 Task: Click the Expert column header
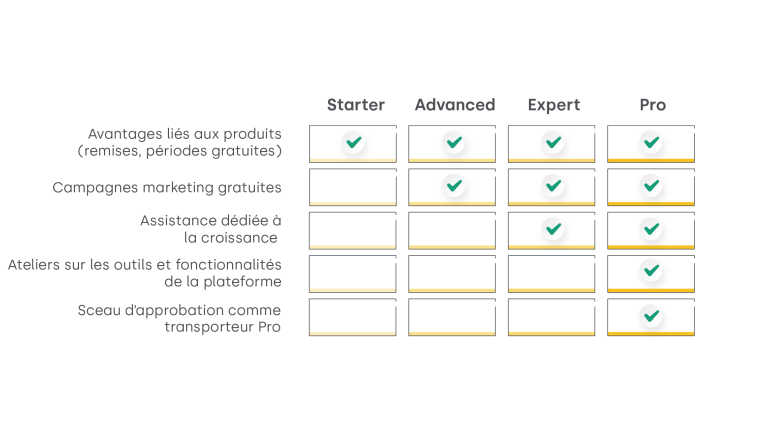pyautogui.click(x=554, y=105)
